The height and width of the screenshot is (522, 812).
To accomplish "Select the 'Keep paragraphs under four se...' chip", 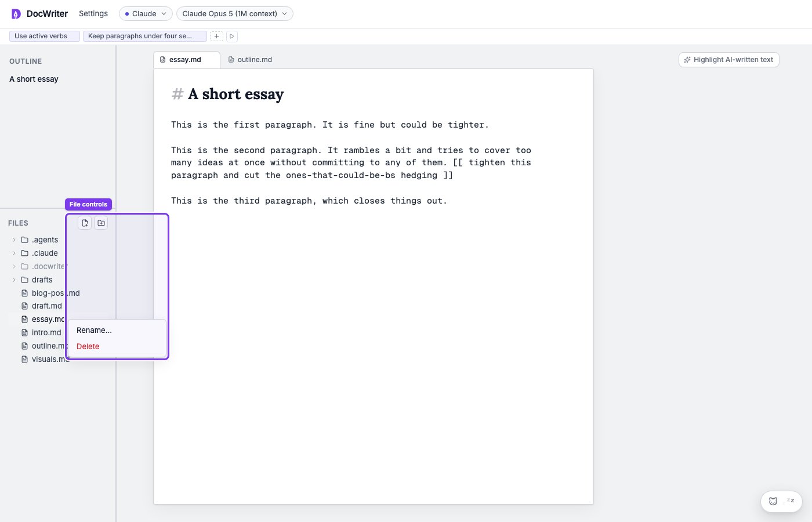I will point(144,36).
